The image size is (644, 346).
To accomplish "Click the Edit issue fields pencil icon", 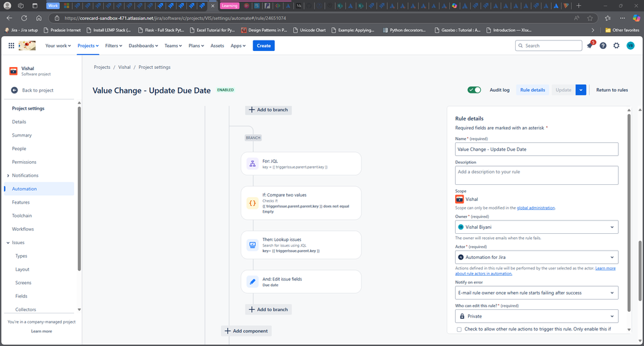I will pyautogui.click(x=252, y=282).
